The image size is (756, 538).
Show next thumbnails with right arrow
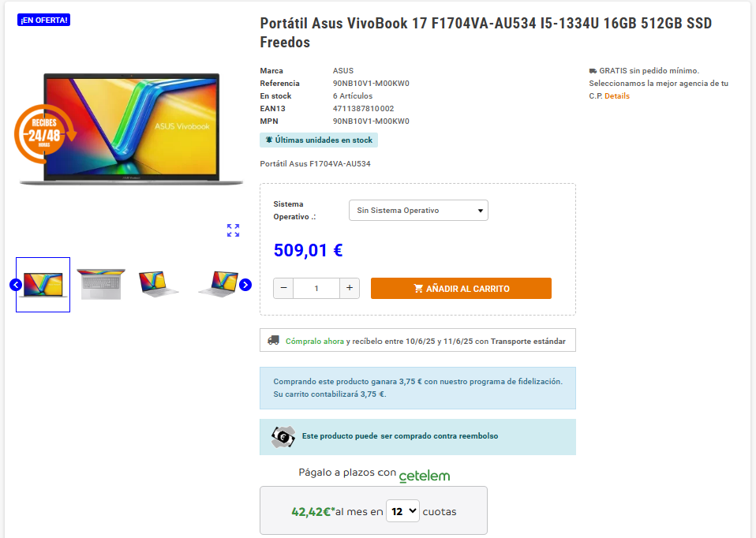(245, 285)
